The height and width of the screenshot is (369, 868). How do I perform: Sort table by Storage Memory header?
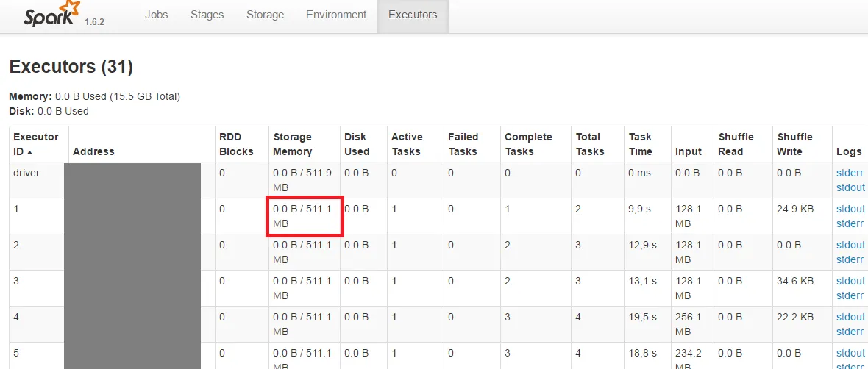click(293, 144)
